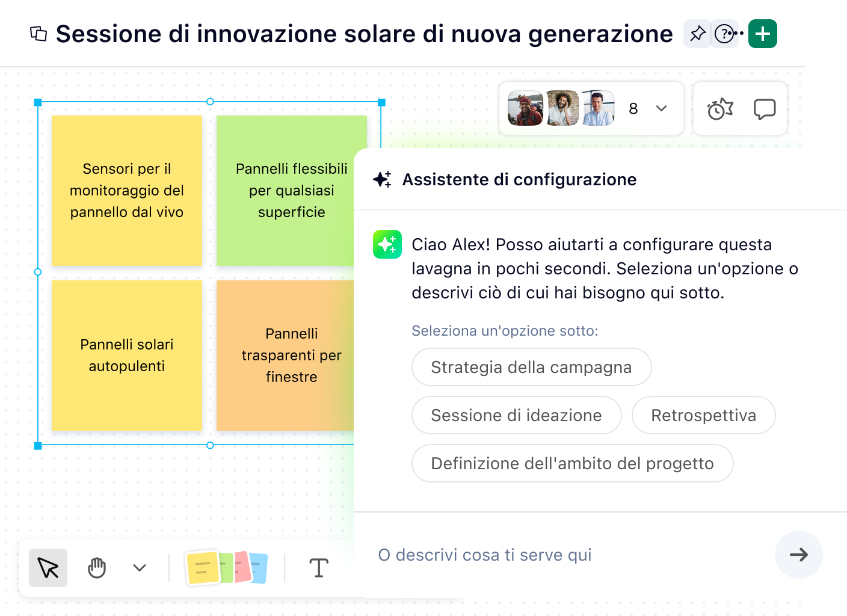Click the AI sparkles icon in assistant header
Image resolution: width=847 pixels, height=616 pixels.
pyautogui.click(x=383, y=179)
